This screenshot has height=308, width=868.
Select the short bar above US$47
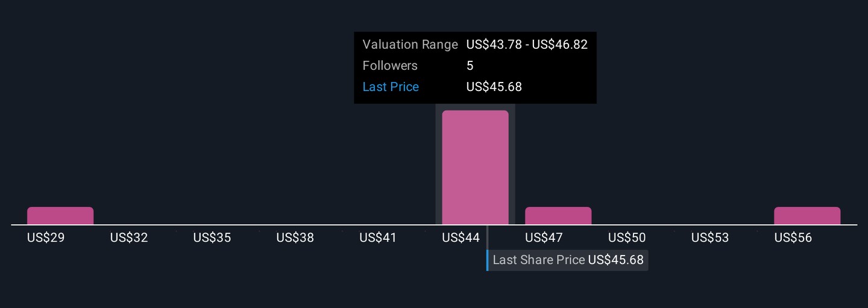point(558,216)
